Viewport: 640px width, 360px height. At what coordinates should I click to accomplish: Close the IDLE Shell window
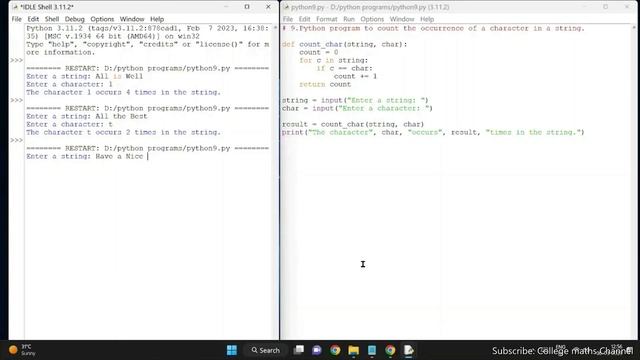pos(268,7)
